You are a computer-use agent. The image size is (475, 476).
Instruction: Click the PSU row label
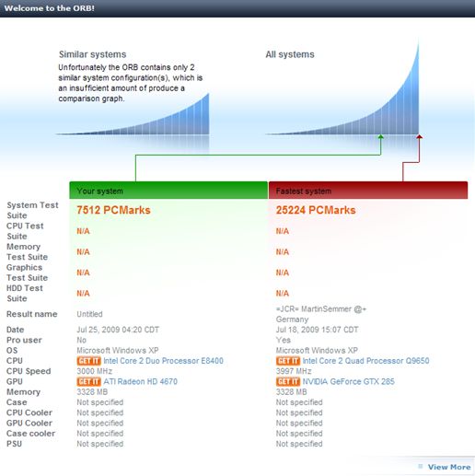click(14, 444)
